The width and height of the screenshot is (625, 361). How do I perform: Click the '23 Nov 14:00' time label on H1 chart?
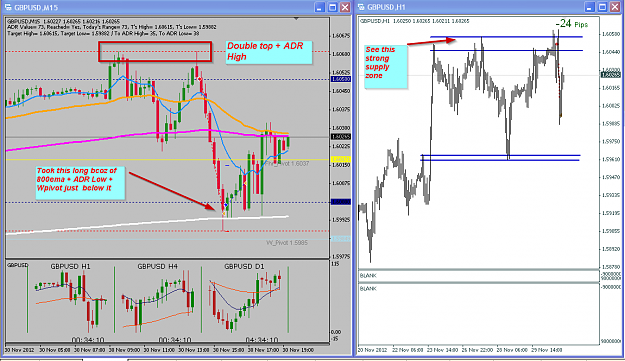point(442,350)
